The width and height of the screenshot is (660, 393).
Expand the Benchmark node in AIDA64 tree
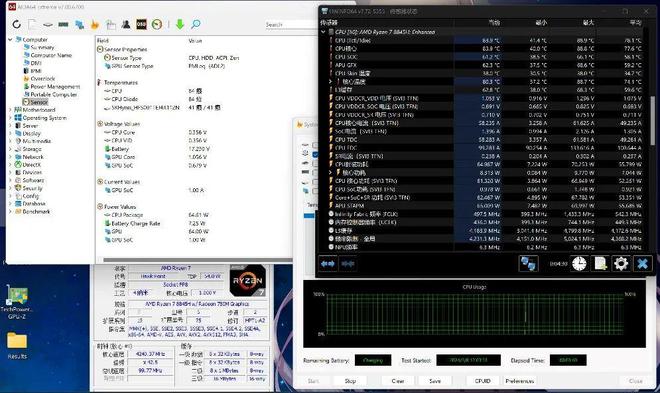click(11, 212)
